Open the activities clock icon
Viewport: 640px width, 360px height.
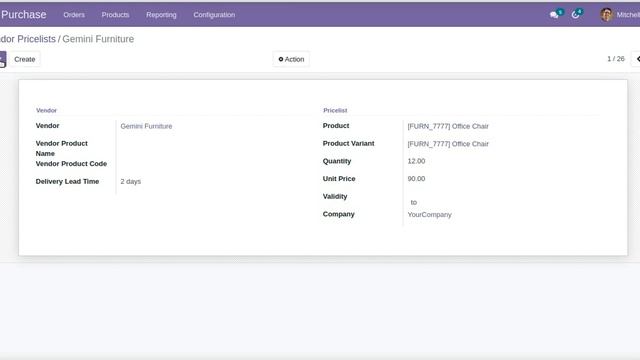pos(576,15)
